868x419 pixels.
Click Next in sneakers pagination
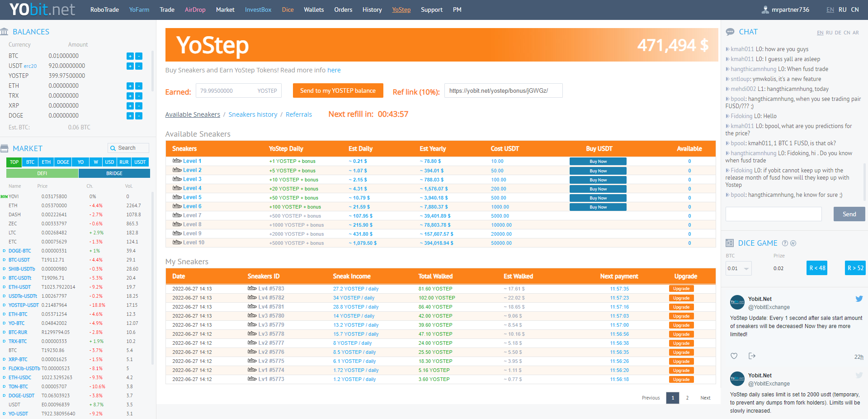pos(705,398)
